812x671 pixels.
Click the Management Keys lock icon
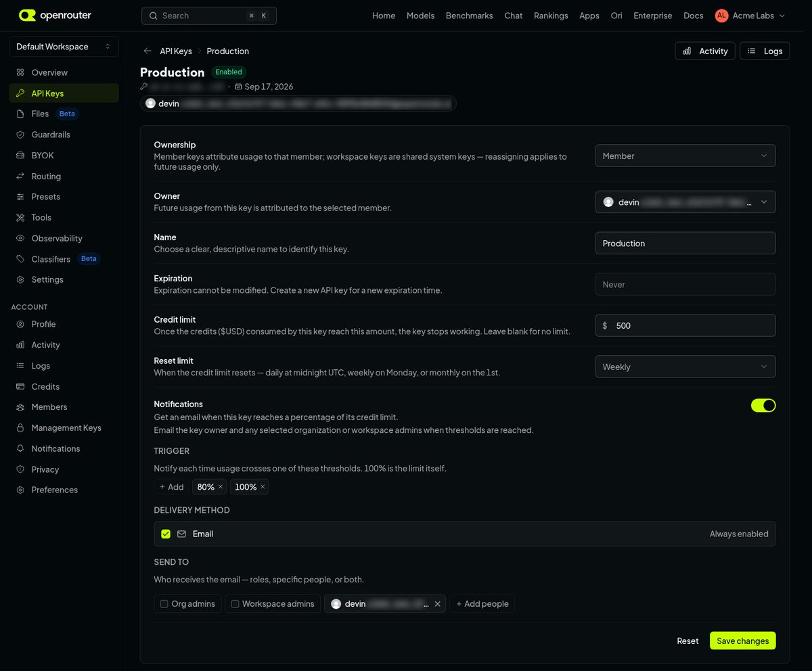pos(20,427)
